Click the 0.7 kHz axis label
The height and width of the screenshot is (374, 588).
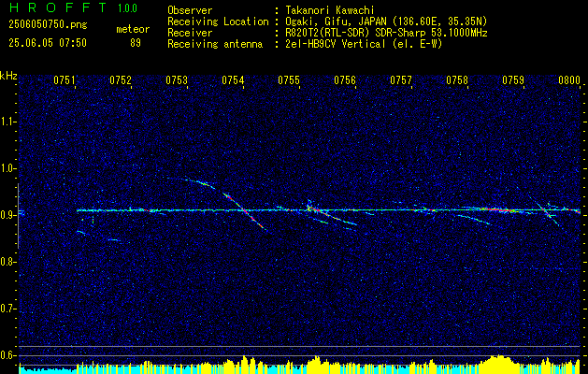[x=7, y=309]
